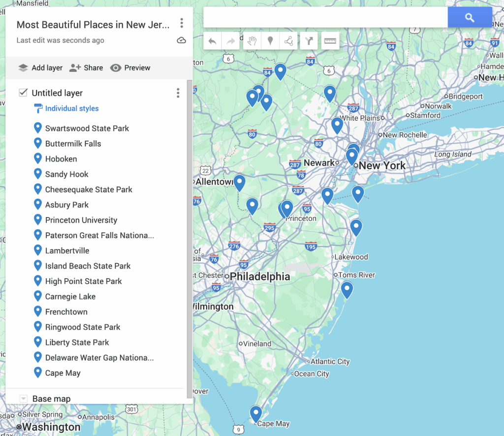Select Hoboken in the places list
504x436 pixels.
click(x=61, y=159)
